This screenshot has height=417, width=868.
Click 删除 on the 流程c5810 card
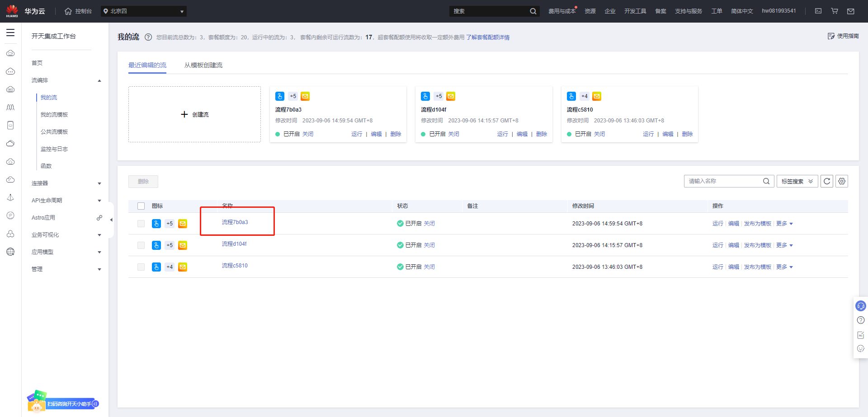tap(687, 134)
